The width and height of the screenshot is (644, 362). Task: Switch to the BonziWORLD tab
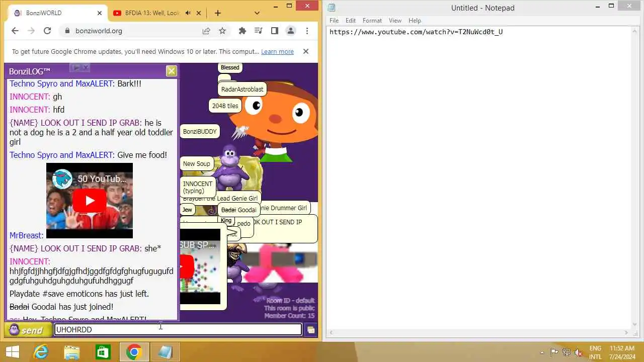[56, 13]
